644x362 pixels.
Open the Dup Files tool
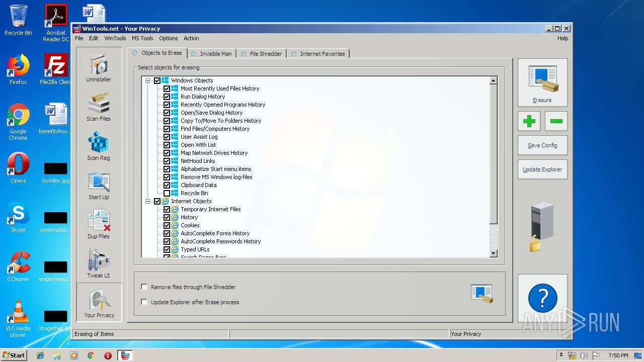99,225
